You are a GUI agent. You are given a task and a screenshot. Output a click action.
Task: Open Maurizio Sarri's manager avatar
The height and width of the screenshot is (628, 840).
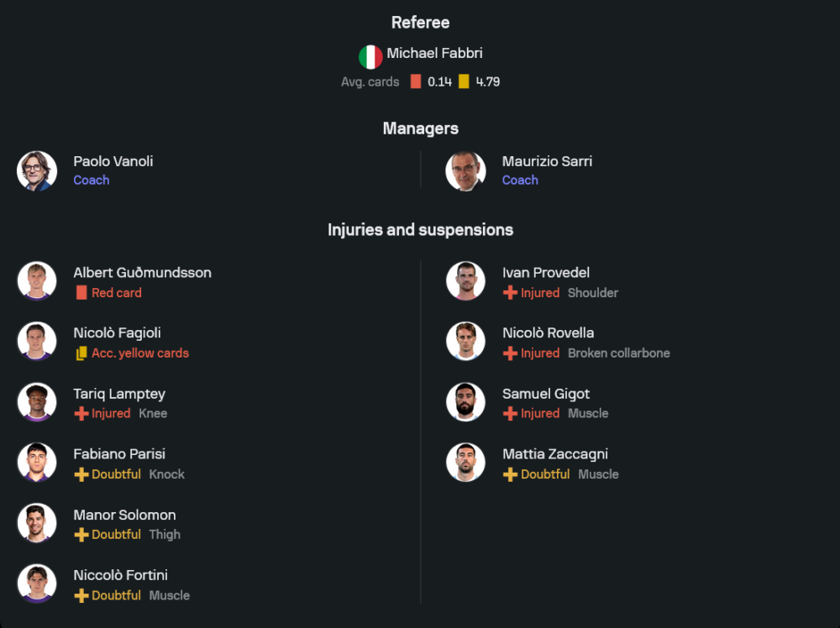point(465,170)
